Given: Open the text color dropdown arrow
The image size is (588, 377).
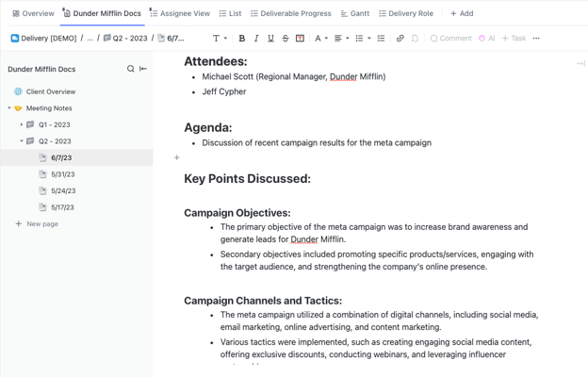Looking at the screenshot, I should click(x=326, y=39).
